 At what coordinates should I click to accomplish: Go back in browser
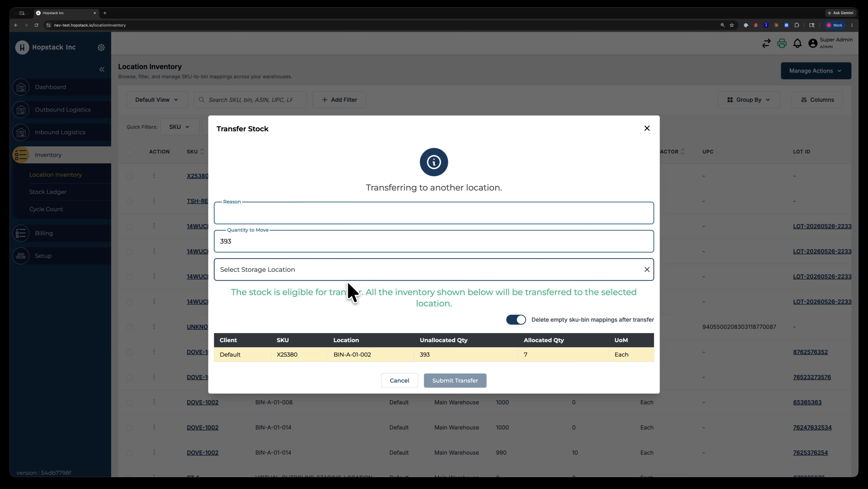16,25
